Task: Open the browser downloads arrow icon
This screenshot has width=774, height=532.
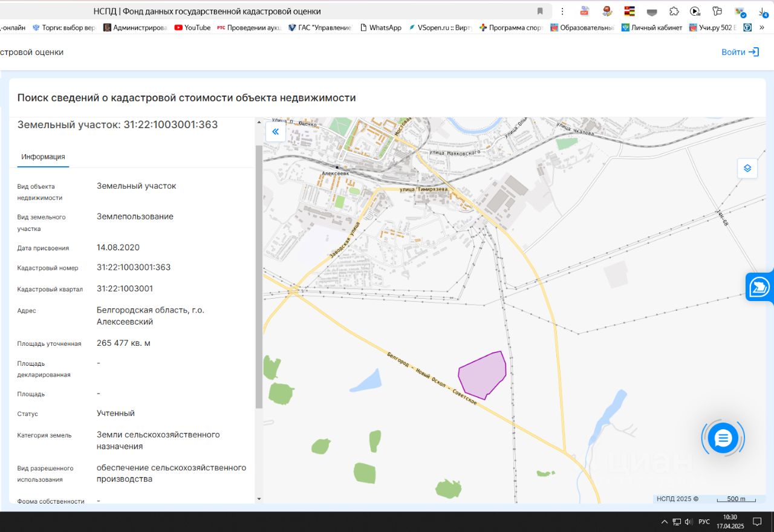Action: (763, 11)
